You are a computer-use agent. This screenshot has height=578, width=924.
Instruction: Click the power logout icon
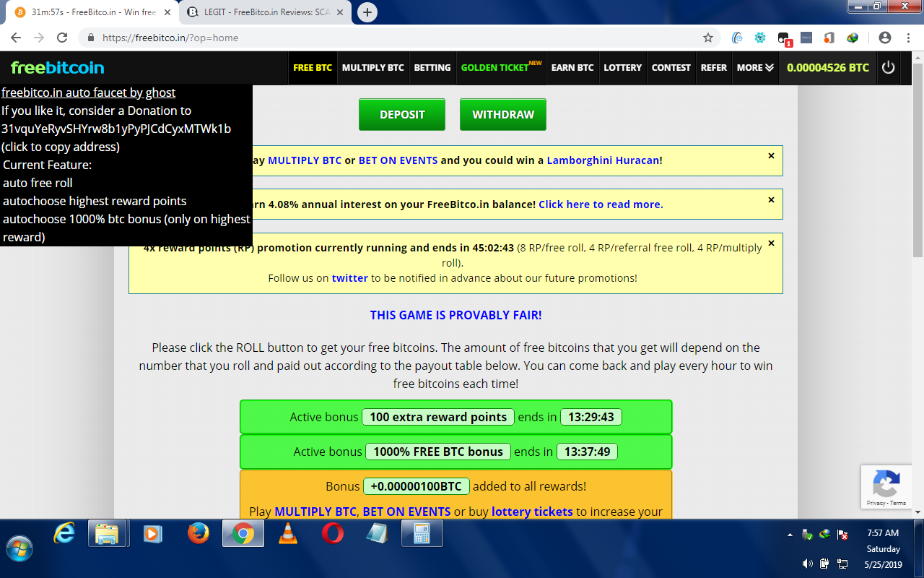point(889,67)
